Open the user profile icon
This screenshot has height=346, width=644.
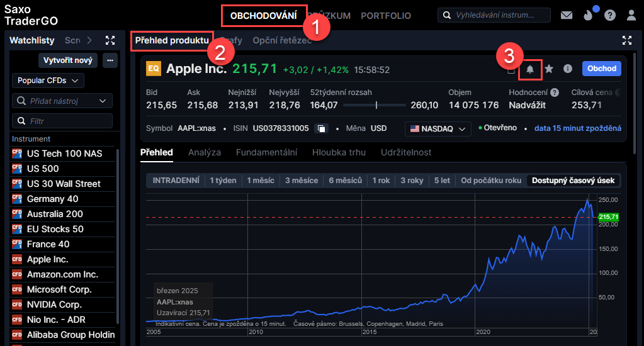[631, 15]
